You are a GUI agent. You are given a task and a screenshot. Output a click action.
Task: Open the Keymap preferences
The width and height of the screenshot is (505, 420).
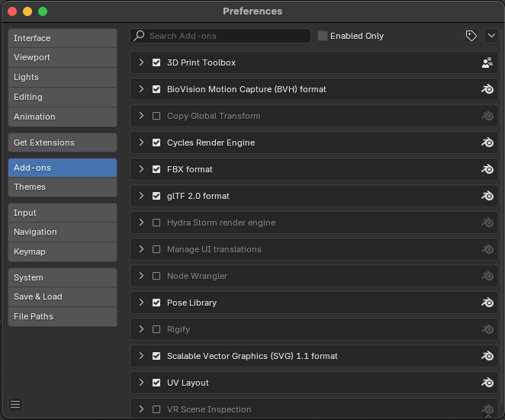pos(63,252)
